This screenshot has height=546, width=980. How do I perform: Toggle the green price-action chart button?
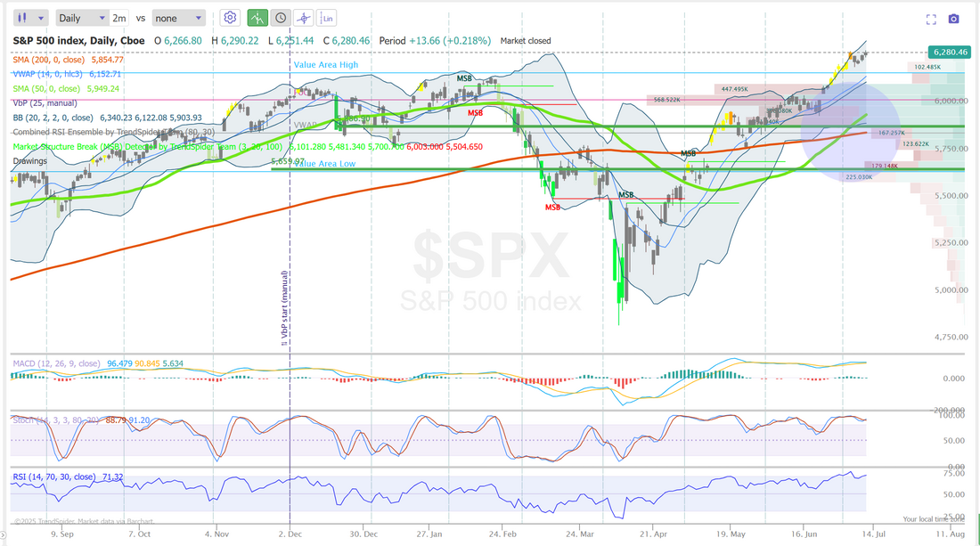(x=257, y=18)
